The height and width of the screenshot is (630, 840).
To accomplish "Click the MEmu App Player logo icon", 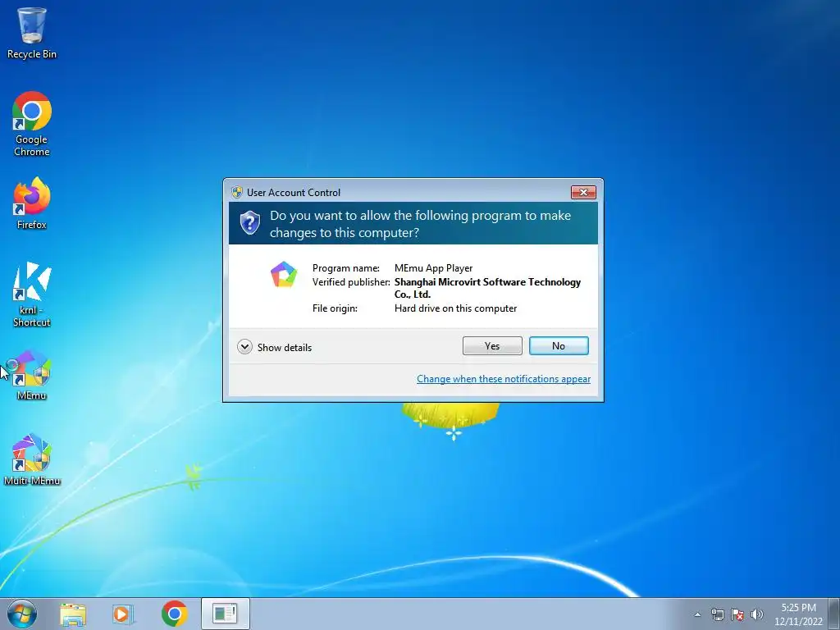I will [283, 274].
